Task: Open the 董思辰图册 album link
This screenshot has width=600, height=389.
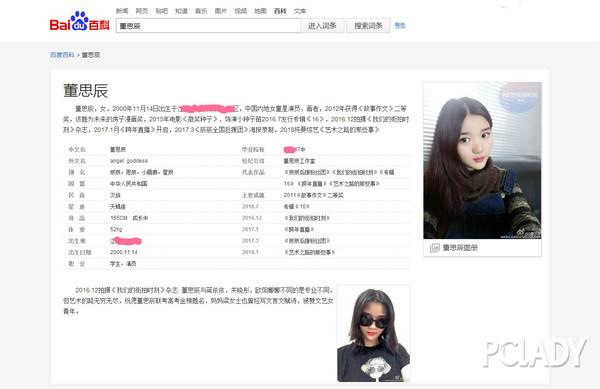Action: [460, 248]
